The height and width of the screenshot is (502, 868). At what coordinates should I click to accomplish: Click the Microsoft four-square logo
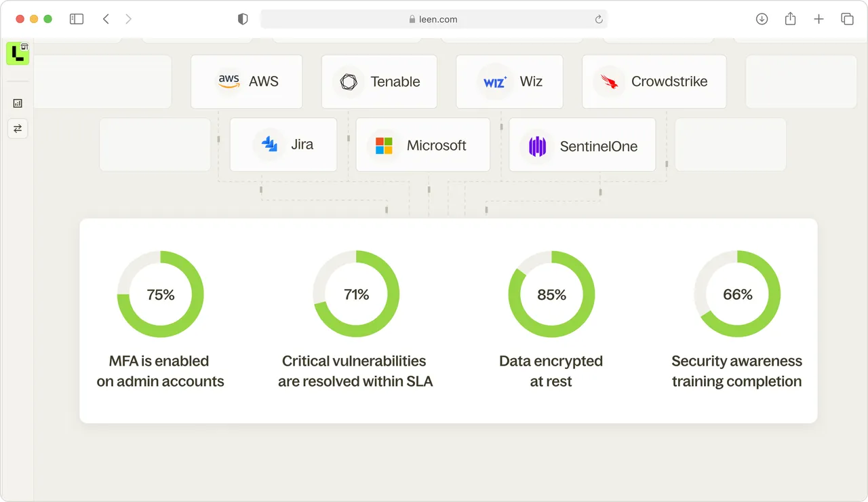pyautogui.click(x=384, y=146)
